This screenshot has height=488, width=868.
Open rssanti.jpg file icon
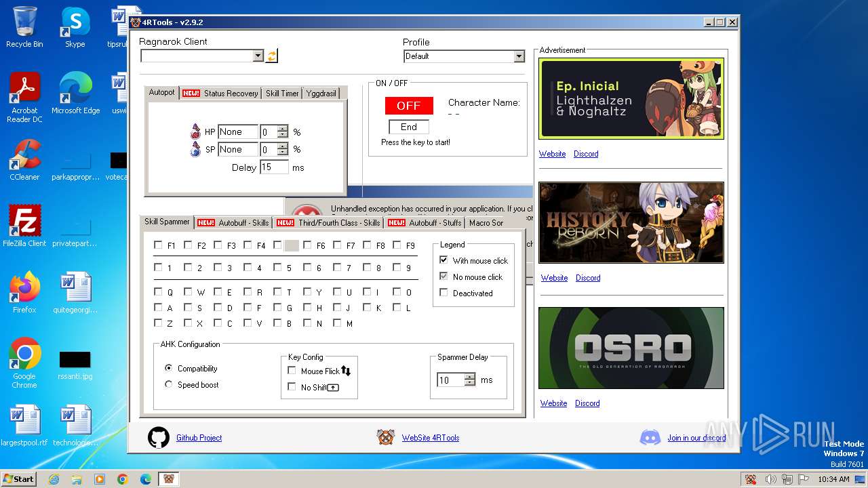pos(75,365)
